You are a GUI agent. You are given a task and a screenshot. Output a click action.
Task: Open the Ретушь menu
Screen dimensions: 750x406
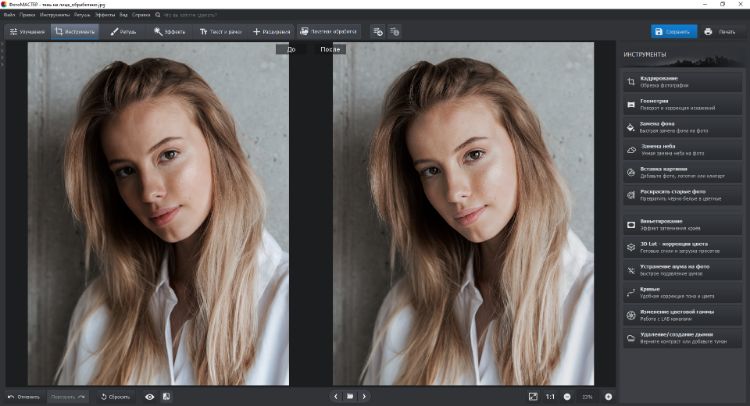(82, 15)
